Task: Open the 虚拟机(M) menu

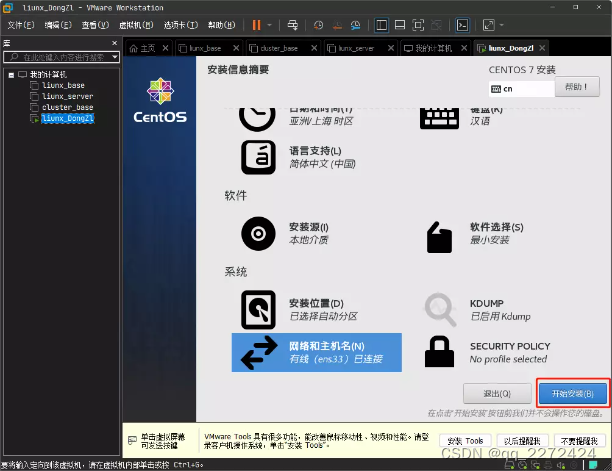Action: point(136,25)
